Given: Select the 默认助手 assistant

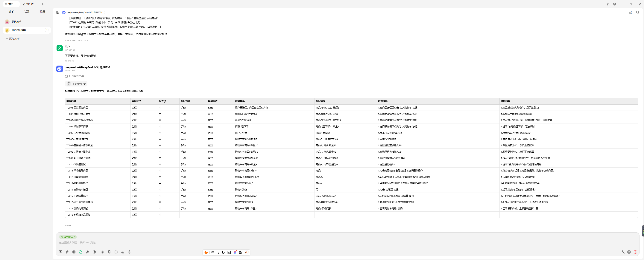Looking at the screenshot, I should (x=16, y=22).
